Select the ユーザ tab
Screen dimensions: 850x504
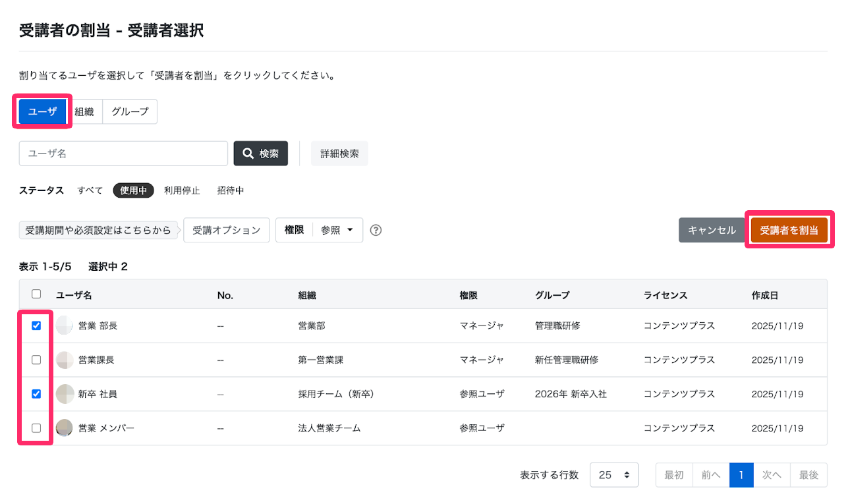pos(42,111)
